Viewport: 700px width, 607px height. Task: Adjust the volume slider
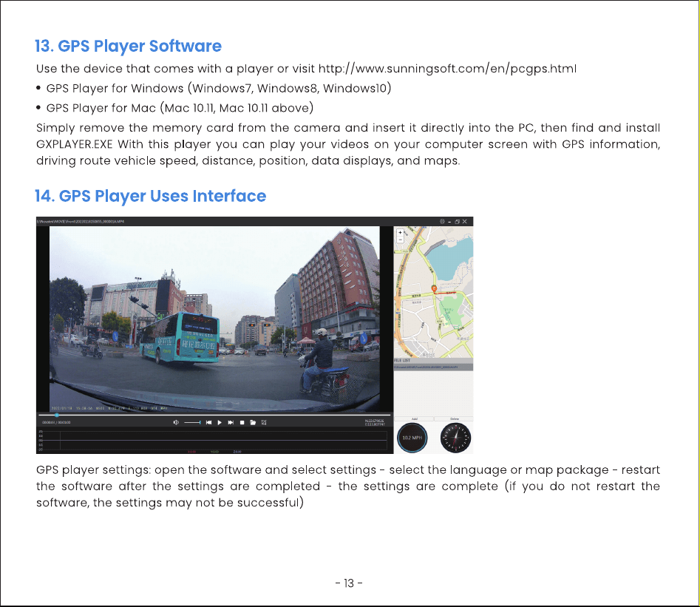point(192,422)
